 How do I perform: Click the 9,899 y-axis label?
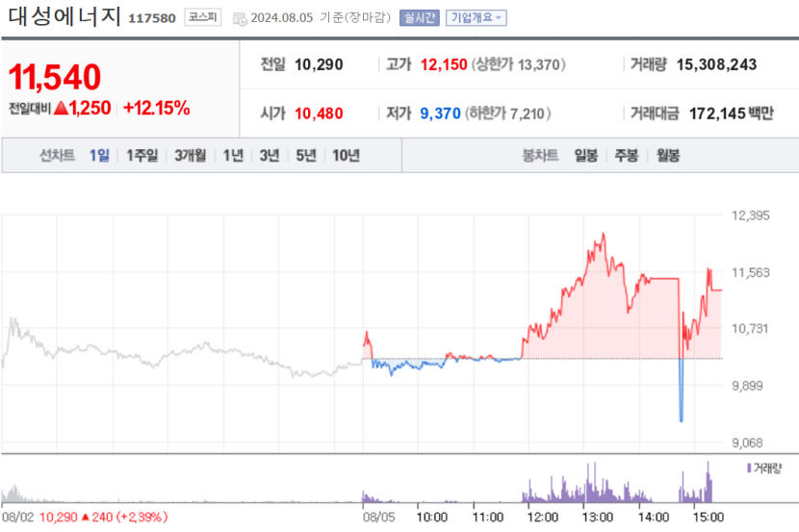coord(748,386)
